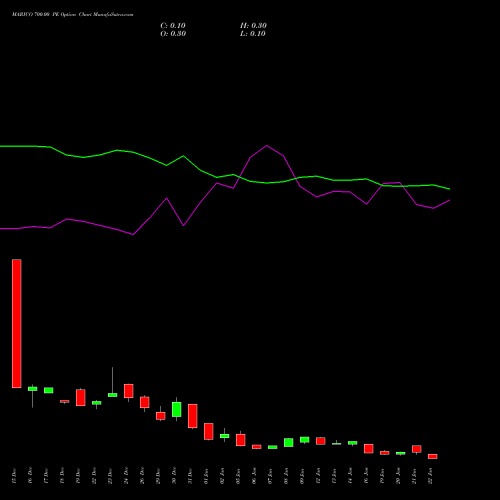500x500 pixels.
Task: Select the last red candle for 22 Jan
Action: [x=433, y=456]
